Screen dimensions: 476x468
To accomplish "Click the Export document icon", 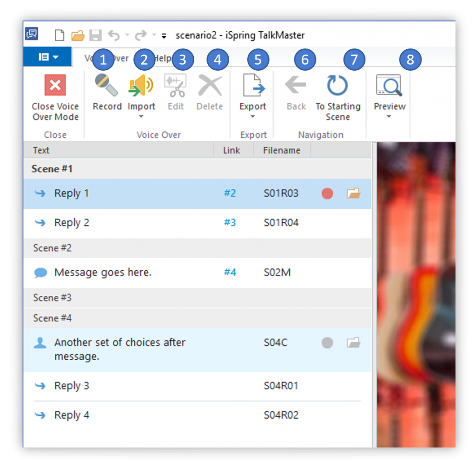I will pyautogui.click(x=253, y=86).
